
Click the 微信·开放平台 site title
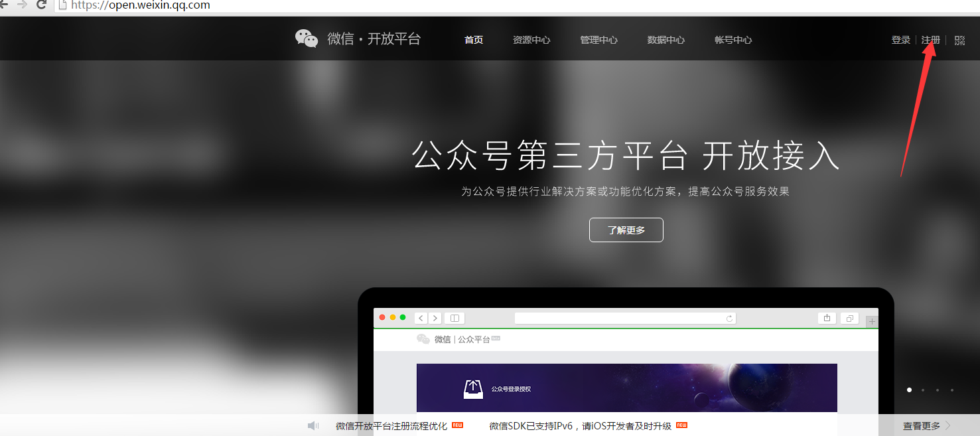pyautogui.click(x=374, y=39)
